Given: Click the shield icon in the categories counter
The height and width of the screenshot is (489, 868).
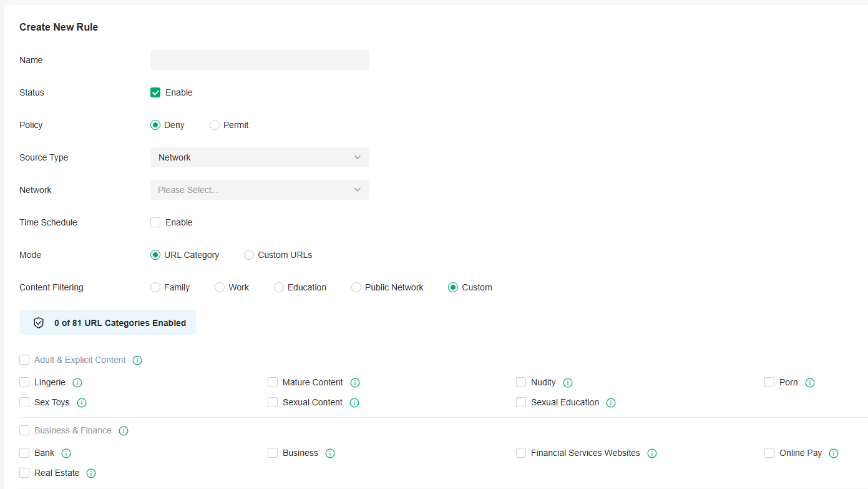Looking at the screenshot, I should (39, 322).
